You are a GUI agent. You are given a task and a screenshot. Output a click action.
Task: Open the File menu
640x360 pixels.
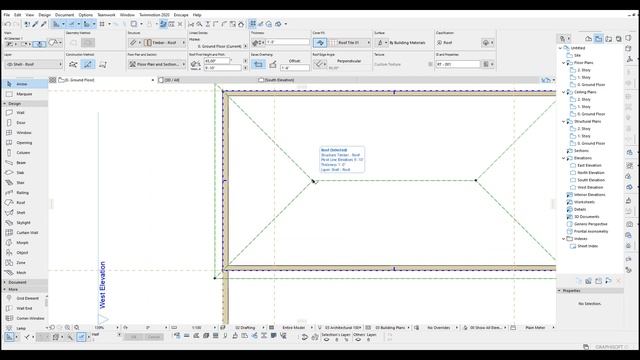[7, 15]
